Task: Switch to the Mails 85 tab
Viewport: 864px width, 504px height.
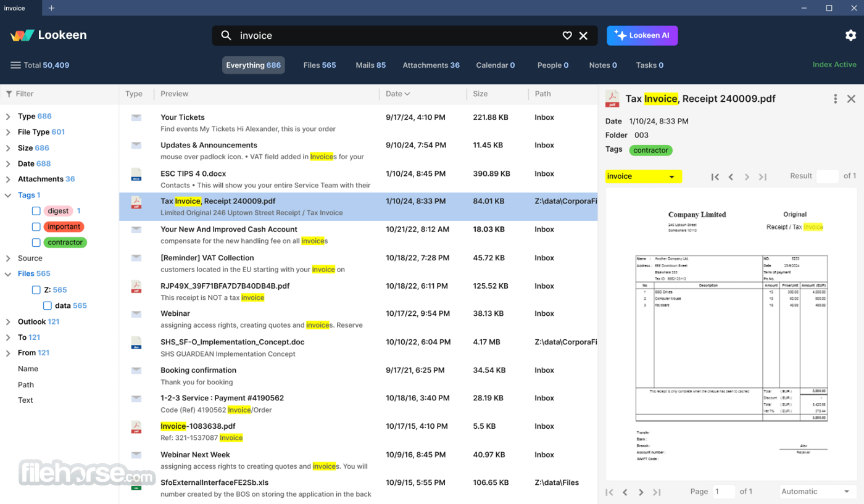Action: [x=371, y=65]
